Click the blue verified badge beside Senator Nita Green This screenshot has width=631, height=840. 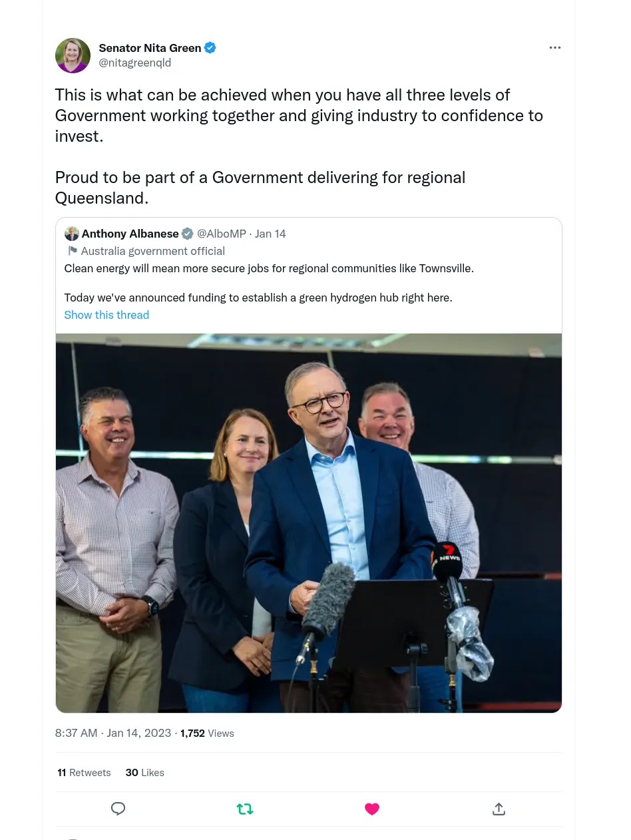210,48
